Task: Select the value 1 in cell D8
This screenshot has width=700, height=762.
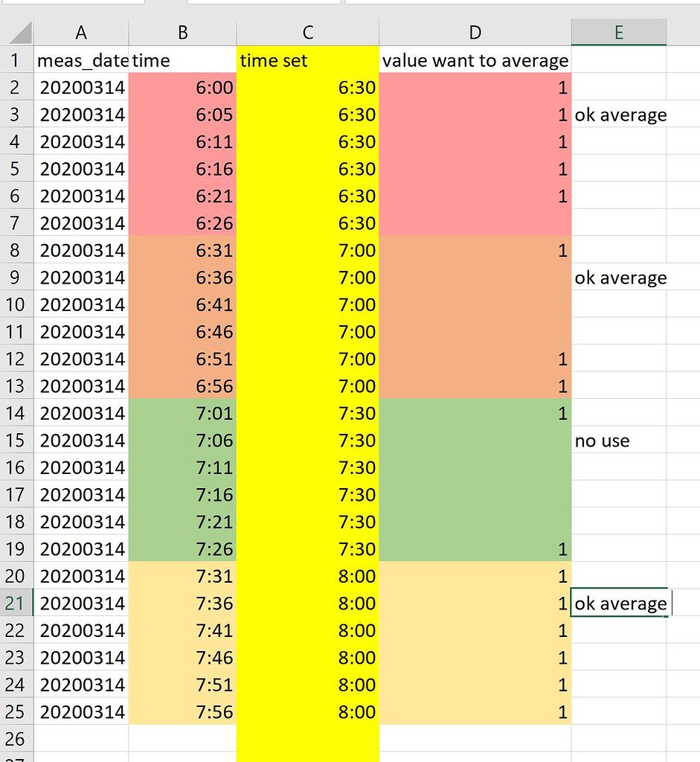Action: (475, 250)
